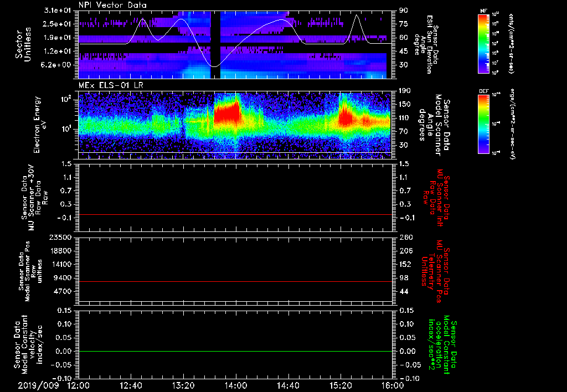Click the red intense electron burst in spectrogram
This screenshot has height=392, width=567.
pos(226,113)
